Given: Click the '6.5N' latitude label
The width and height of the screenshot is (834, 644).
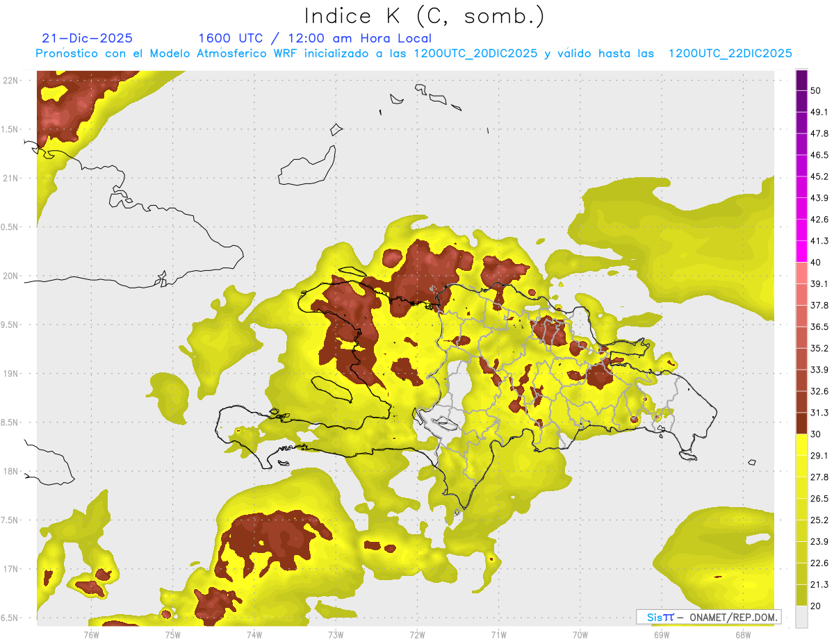Looking at the screenshot, I should coord(9,618).
